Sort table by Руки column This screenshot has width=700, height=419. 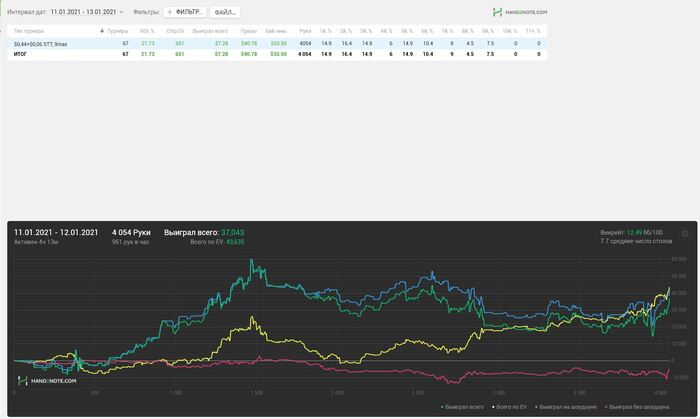[305, 31]
